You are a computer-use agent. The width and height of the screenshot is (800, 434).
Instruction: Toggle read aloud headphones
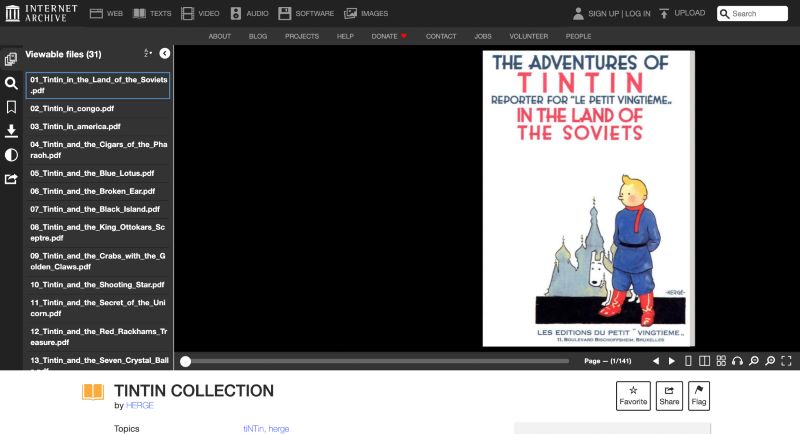[x=737, y=361]
